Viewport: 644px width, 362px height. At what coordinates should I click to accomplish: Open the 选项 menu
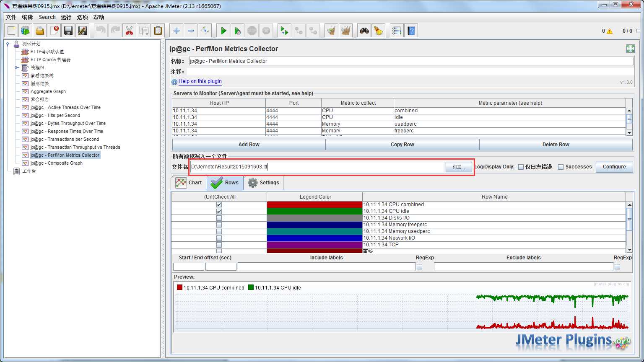point(83,17)
